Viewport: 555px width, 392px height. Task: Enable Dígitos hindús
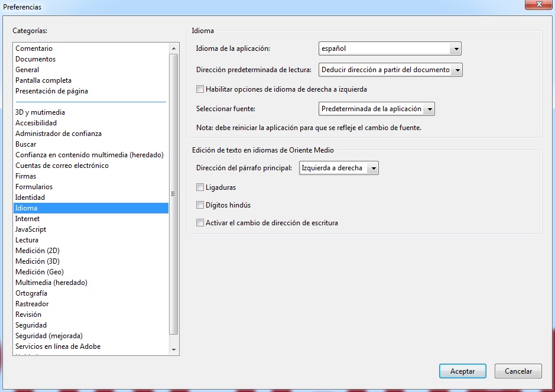tap(199, 205)
